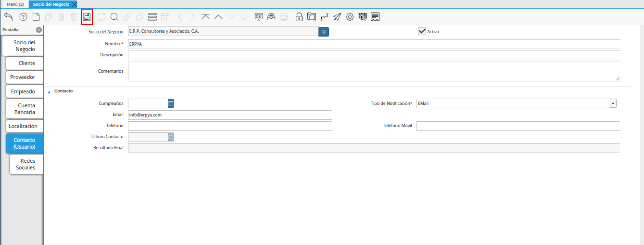Click the Refresh arrows icon
Viewport: 644px width, 245px height.
[101, 17]
